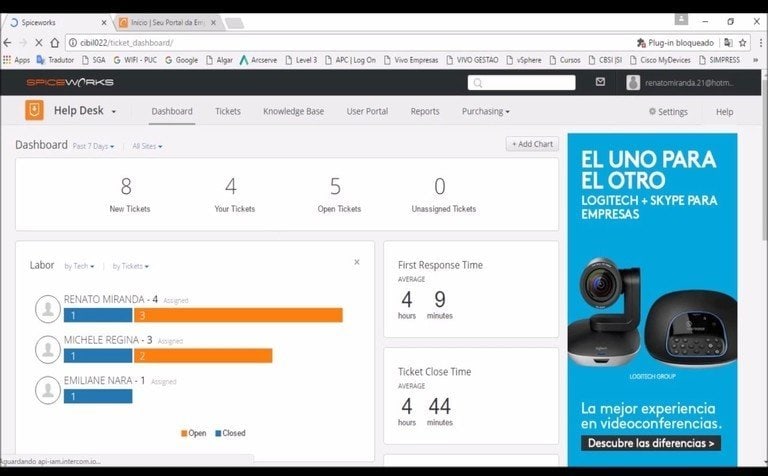Bookmark this page with the star icon
Screen dimensions: 768x476
743,43
